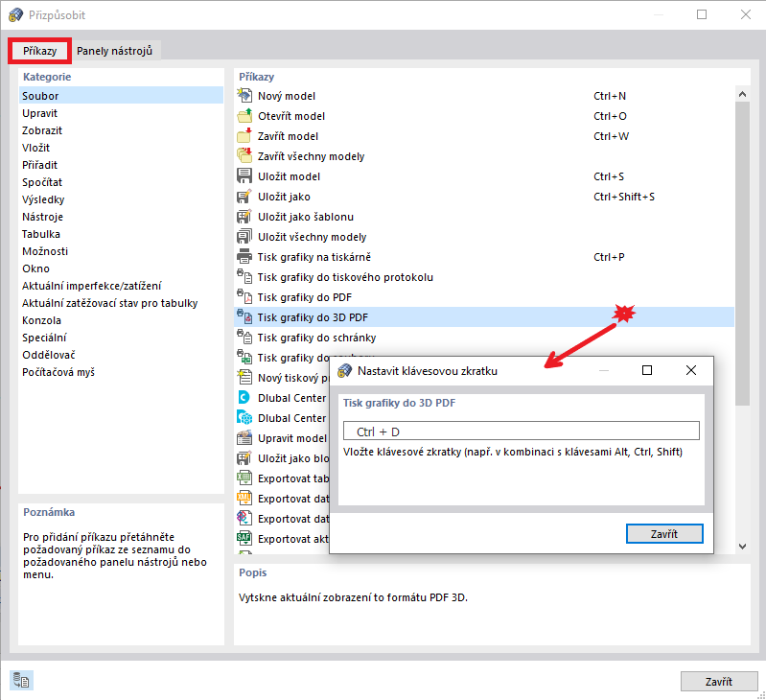Click the keyboard shortcut input field
Image resolution: width=766 pixels, height=700 pixels.
tap(521, 432)
